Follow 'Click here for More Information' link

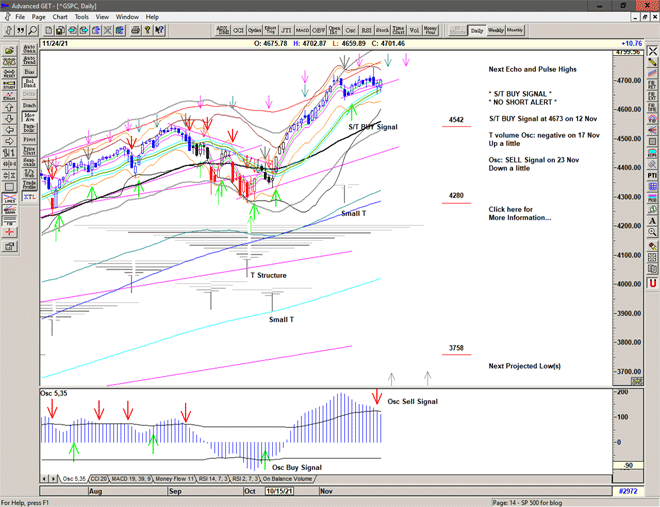(518, 213)
